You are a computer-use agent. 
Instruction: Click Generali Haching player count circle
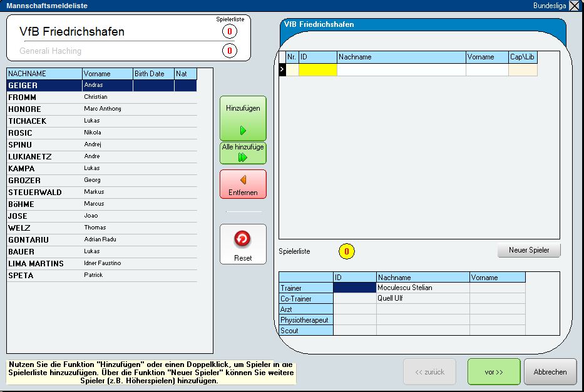click(x=230, y=51)
